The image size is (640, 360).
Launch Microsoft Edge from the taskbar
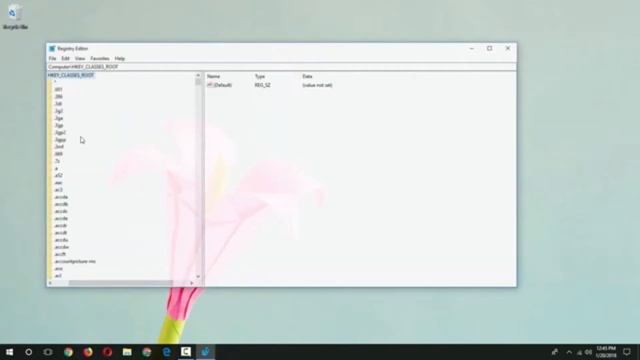pos(166,352)
